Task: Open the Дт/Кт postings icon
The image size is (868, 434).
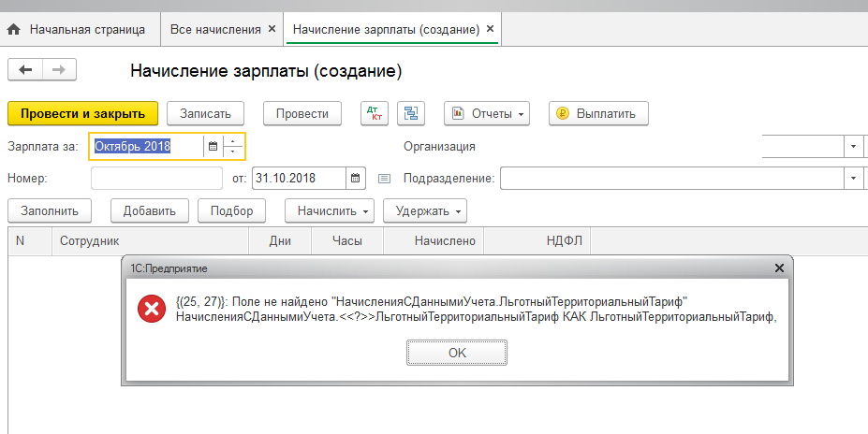Action: click(x=375, y=114)
